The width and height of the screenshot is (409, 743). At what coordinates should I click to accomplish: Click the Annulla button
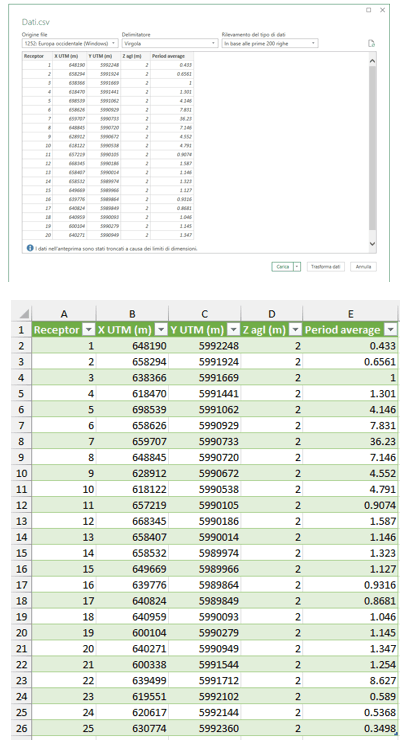click(x=364, y=267)
